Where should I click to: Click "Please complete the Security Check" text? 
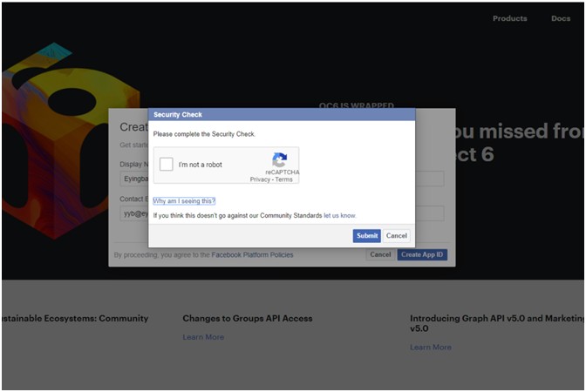tap(204, 134)
